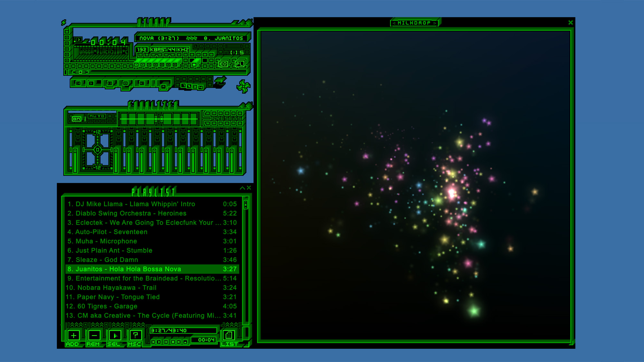This screenshot has height=362, width=644.
Task: Open REM remove menu in playlist
Action: click(x=94, y=336)
